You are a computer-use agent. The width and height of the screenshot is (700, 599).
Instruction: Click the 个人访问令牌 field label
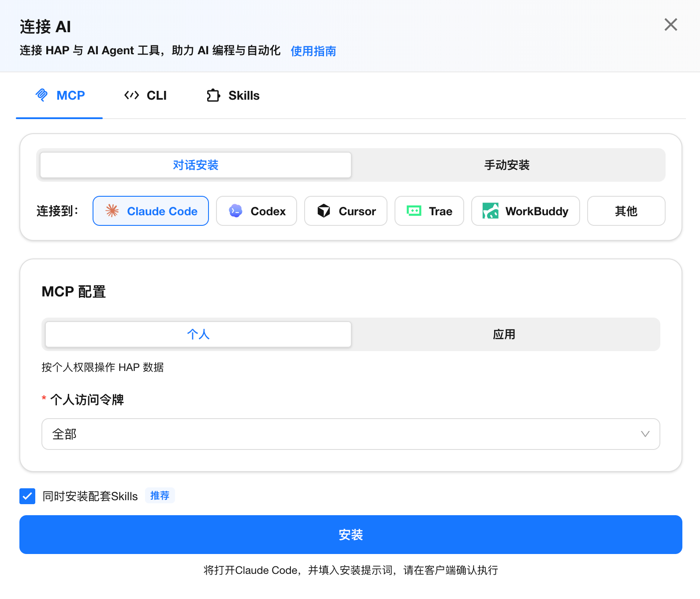click(x=87, y=400)
